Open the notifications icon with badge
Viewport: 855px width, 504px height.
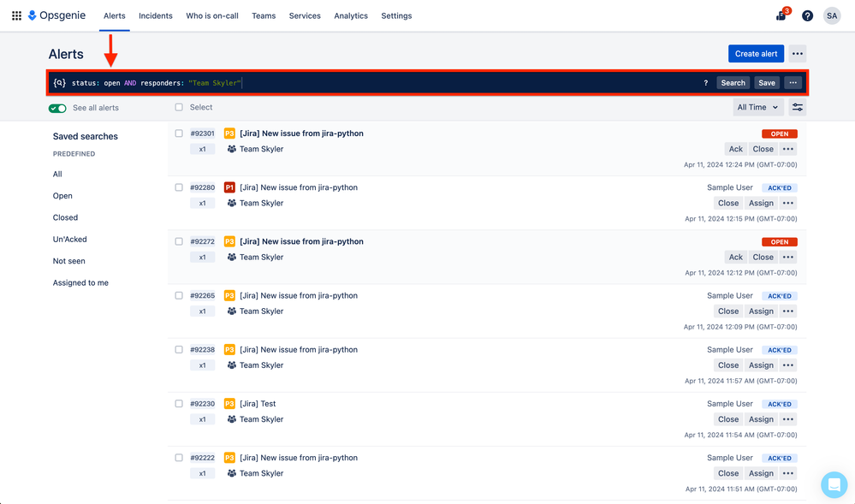(x=781, y=15)
